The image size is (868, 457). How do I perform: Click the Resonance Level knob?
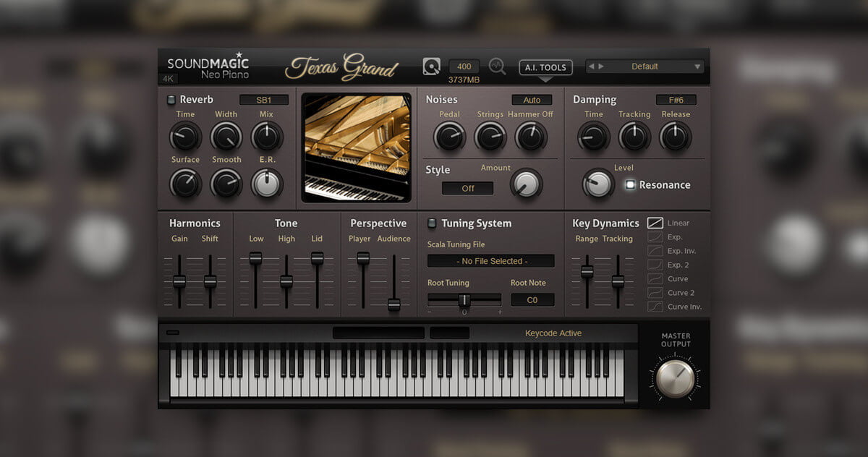point(598,184)
